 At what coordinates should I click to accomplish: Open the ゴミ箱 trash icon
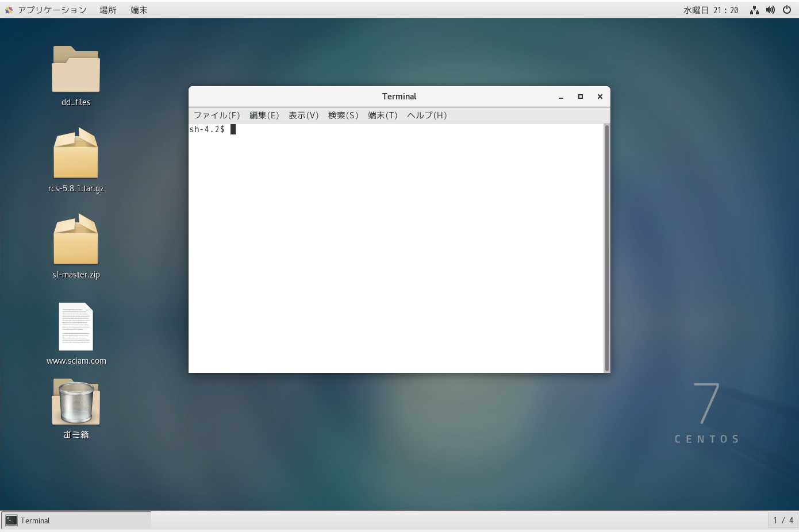pyautogui.click(x=76, y=402)
